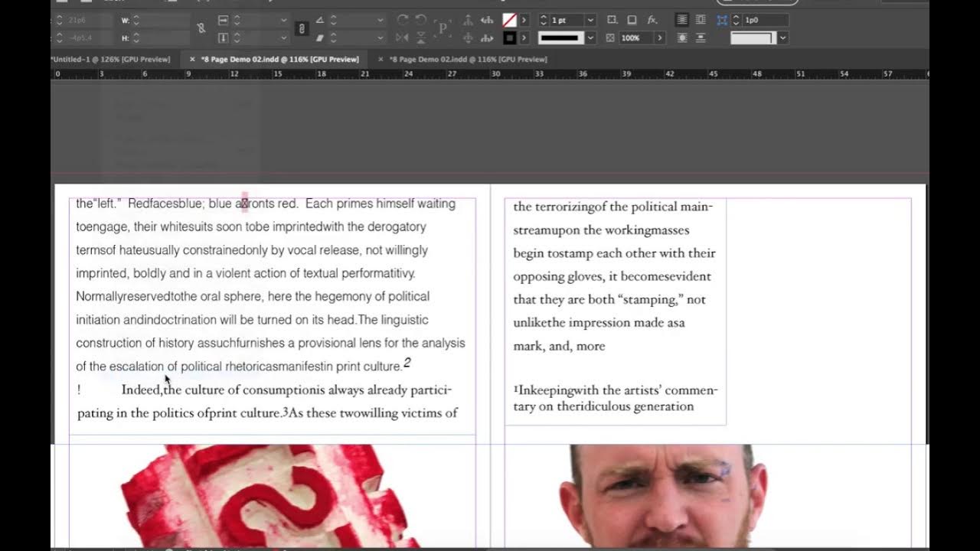This screenshot has width=980, height=551.
Task: Click the opacity checkerboard icon
Action: (610, 37)
